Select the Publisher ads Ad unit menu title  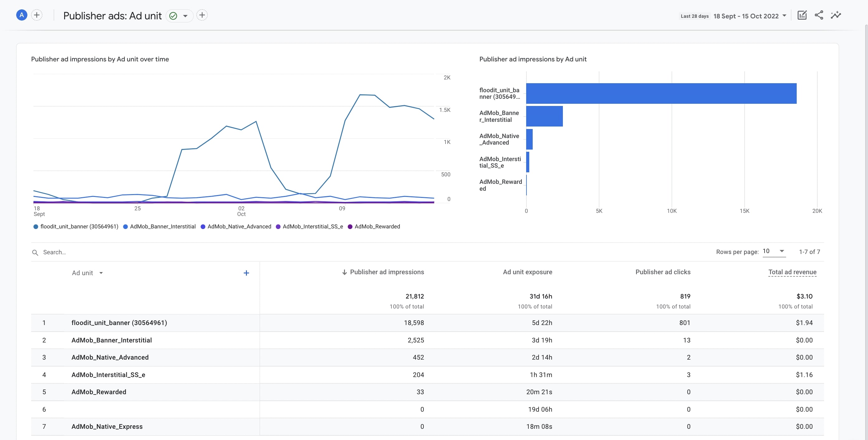click(111, 15)
